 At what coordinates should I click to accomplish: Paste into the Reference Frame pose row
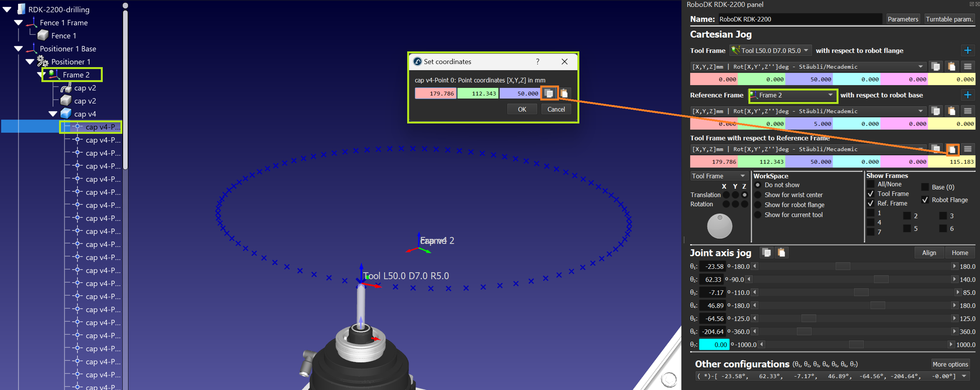(952, 111)
